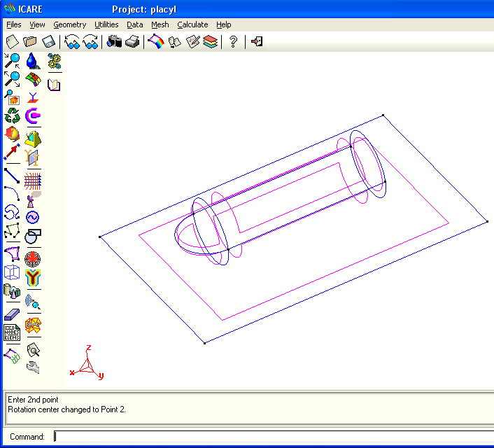Select the arc curve tool
The image size is (494, 448).
click(x=12, y=193)
